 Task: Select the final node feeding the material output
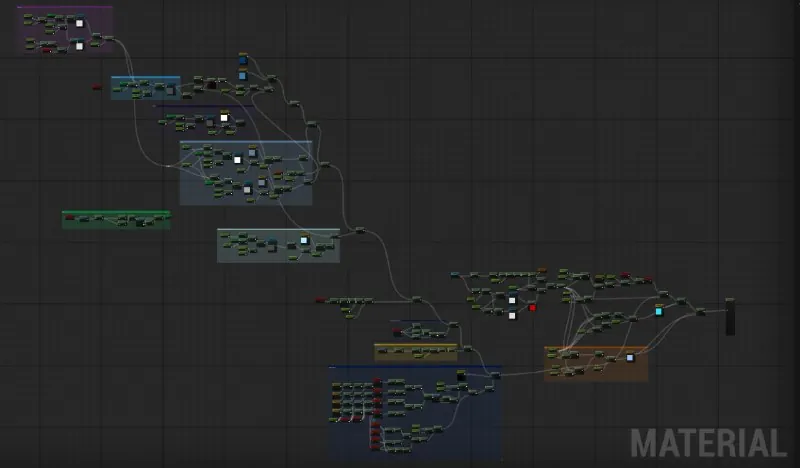click(701, 311)
